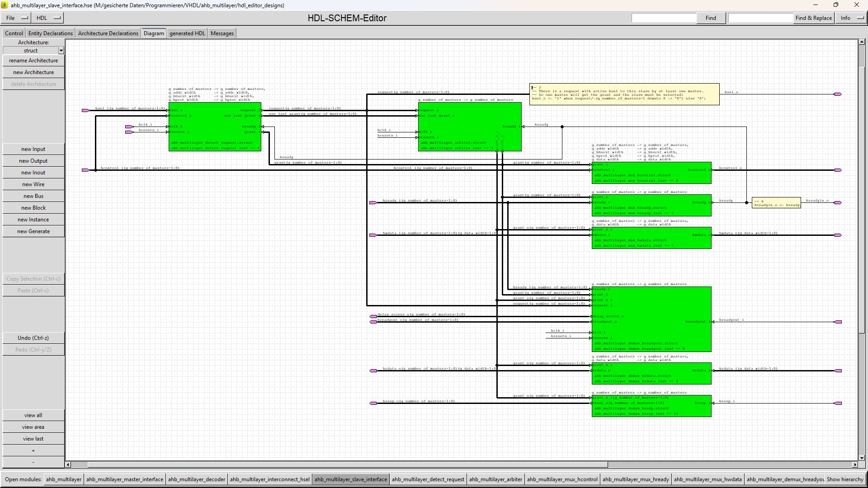Toggle the Show hierarchy button
The image size is (868, 488).
coord(844,479)
